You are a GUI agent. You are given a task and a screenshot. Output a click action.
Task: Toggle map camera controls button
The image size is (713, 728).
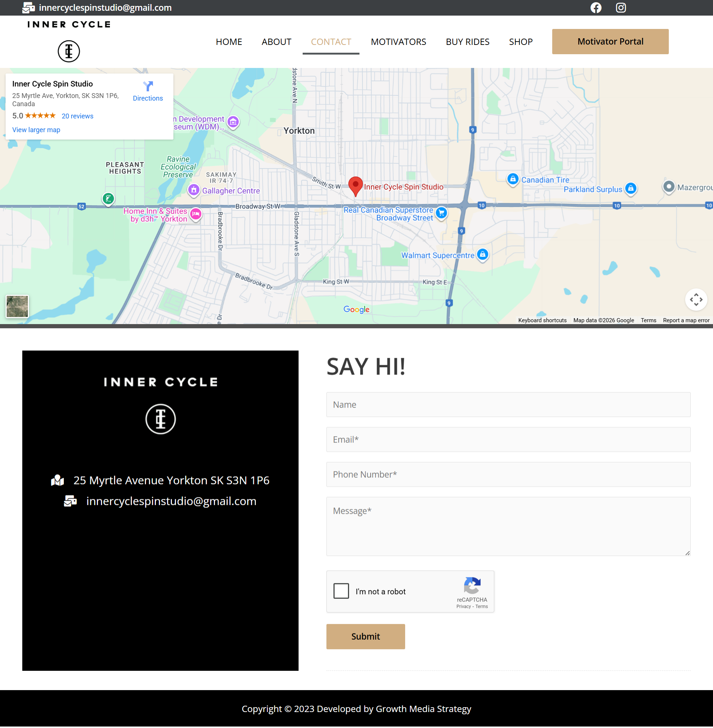coord(696,300)
